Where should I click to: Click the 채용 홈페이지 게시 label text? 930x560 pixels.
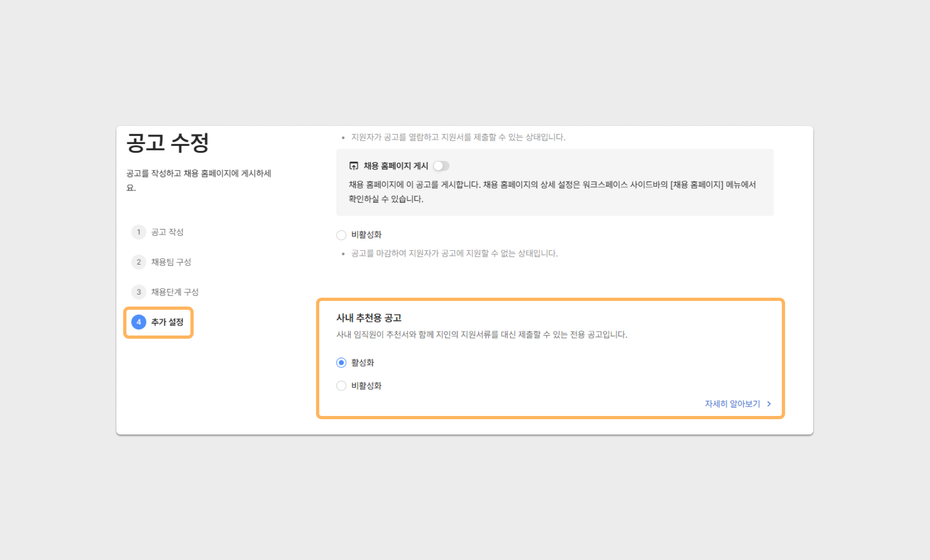point(395,166)
